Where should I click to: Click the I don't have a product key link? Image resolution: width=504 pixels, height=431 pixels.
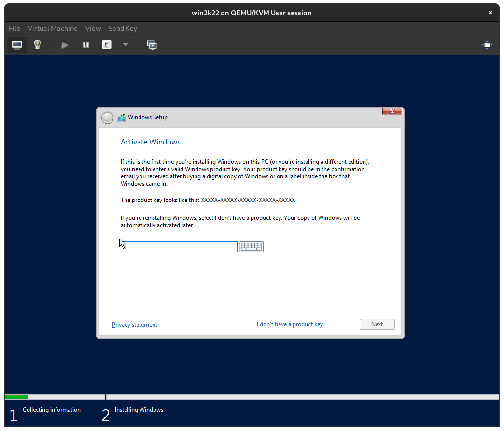tap(290, 324)
